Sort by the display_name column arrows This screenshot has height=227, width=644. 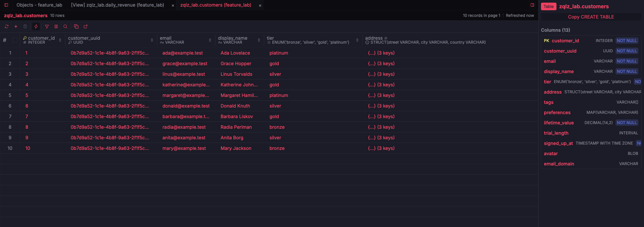coord(259,40)
